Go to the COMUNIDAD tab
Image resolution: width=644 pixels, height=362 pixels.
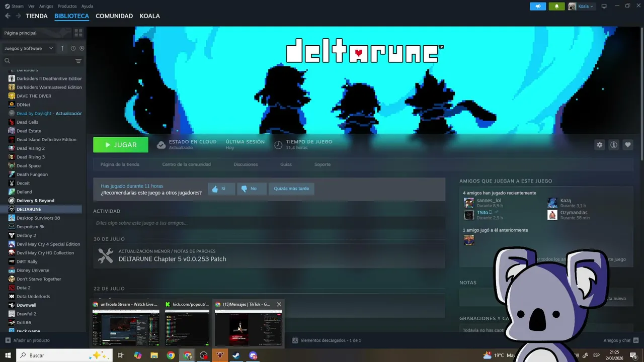point(114,16)
